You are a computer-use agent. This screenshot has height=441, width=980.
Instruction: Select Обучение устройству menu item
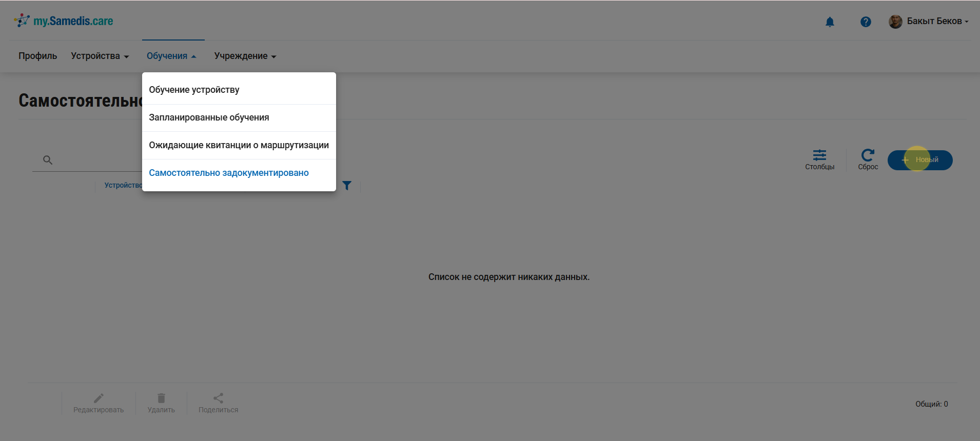(x=194, y=90)
